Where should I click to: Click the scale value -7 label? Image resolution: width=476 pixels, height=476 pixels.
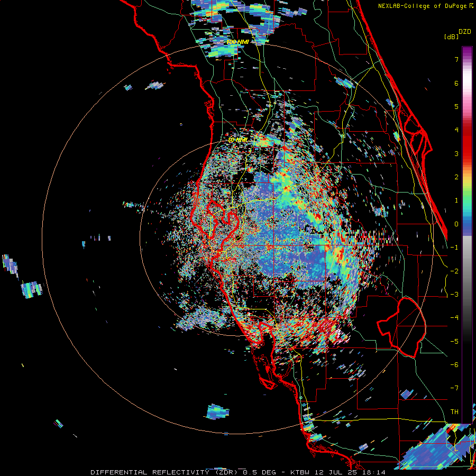click(x=454, y=388)
